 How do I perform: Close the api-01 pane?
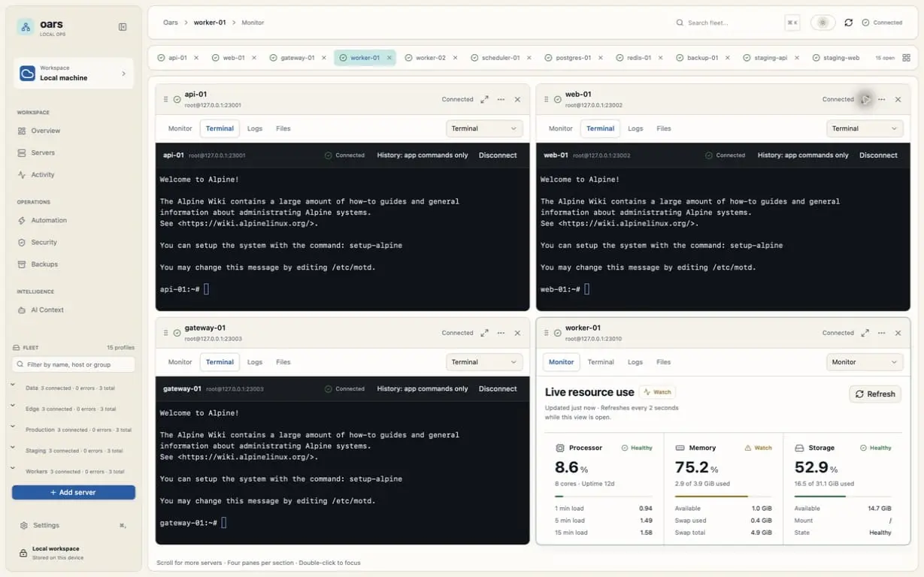click(517, 99)
